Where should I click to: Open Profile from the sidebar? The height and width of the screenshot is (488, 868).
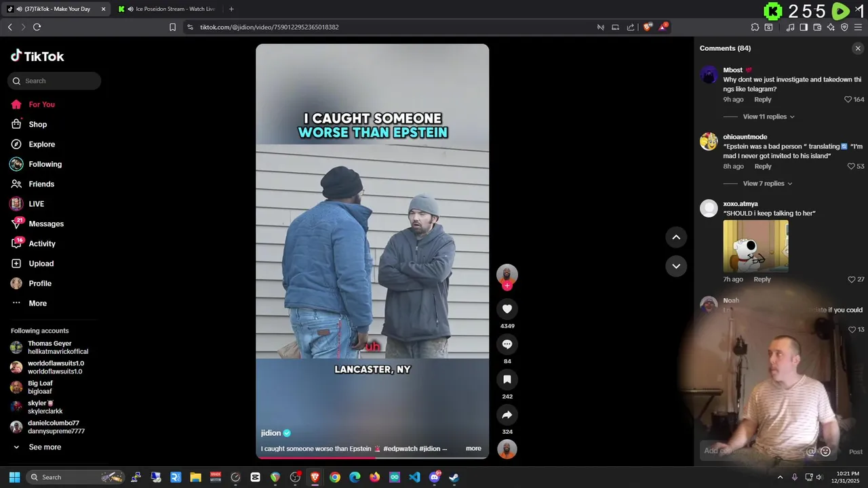click(40, 283)
